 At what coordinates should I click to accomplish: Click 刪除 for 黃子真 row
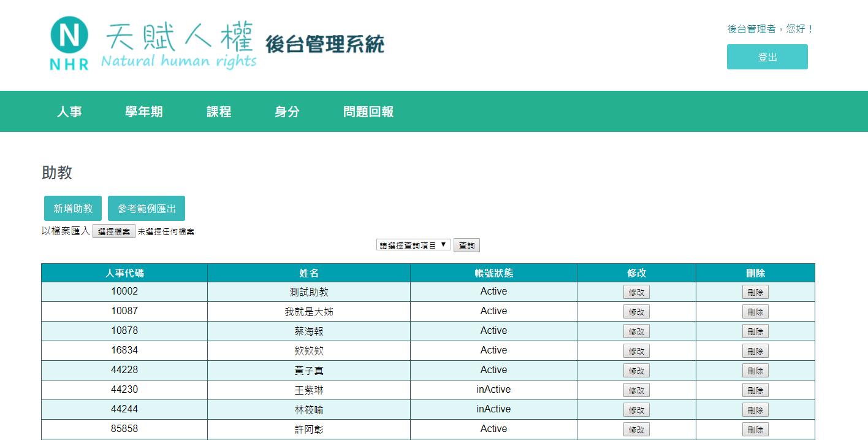pos(755,371)
